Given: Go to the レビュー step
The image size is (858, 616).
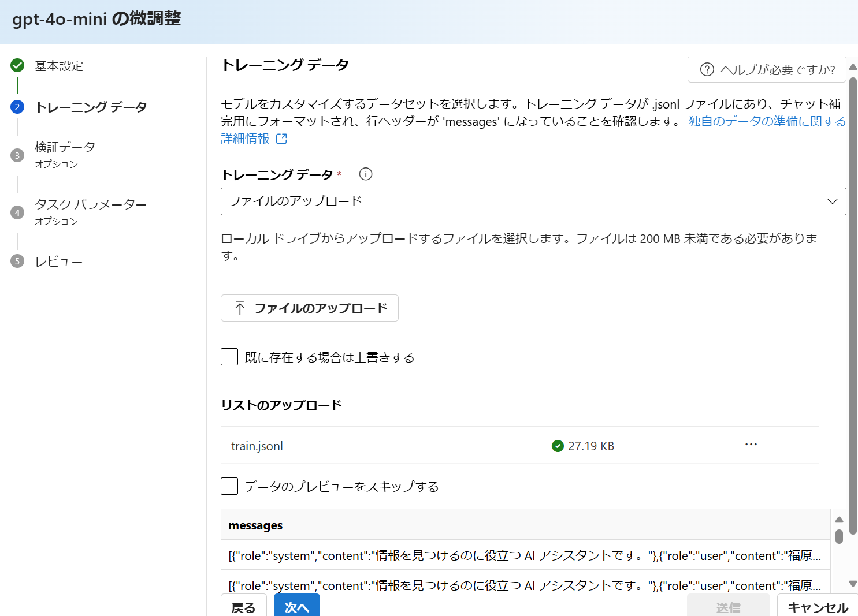Looking at the screenshot, I should (59, 262).
